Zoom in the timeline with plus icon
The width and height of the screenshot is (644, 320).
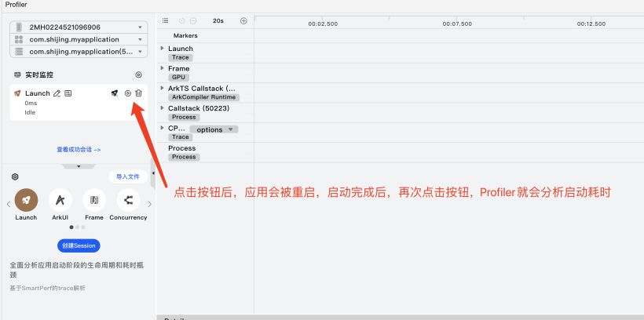point(243,21)
